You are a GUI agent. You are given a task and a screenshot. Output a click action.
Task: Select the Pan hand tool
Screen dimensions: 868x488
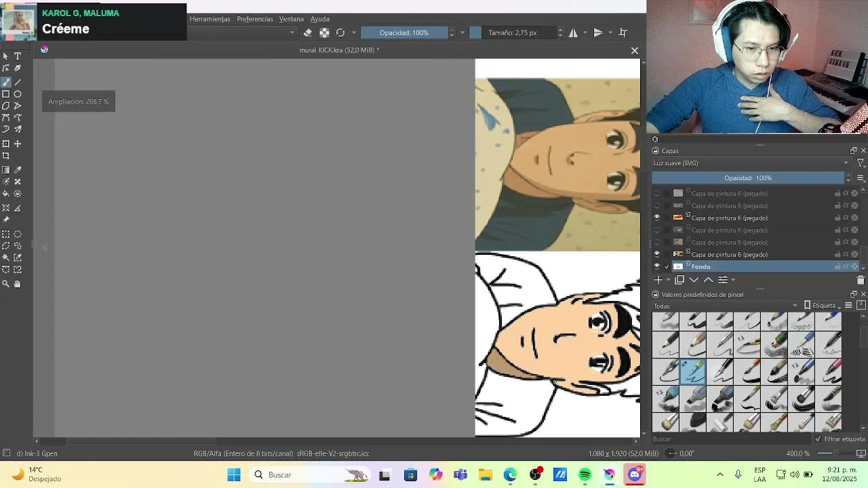click(18, 284)
